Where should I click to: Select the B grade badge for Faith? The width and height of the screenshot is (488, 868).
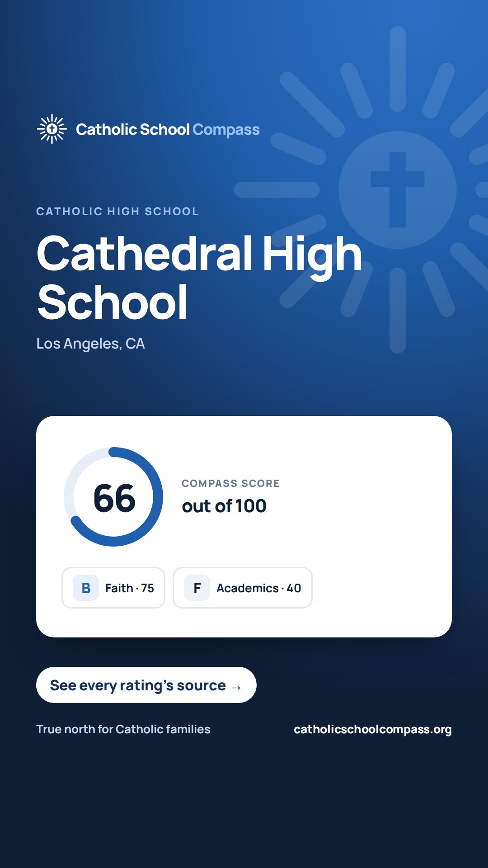coord(86,588)
